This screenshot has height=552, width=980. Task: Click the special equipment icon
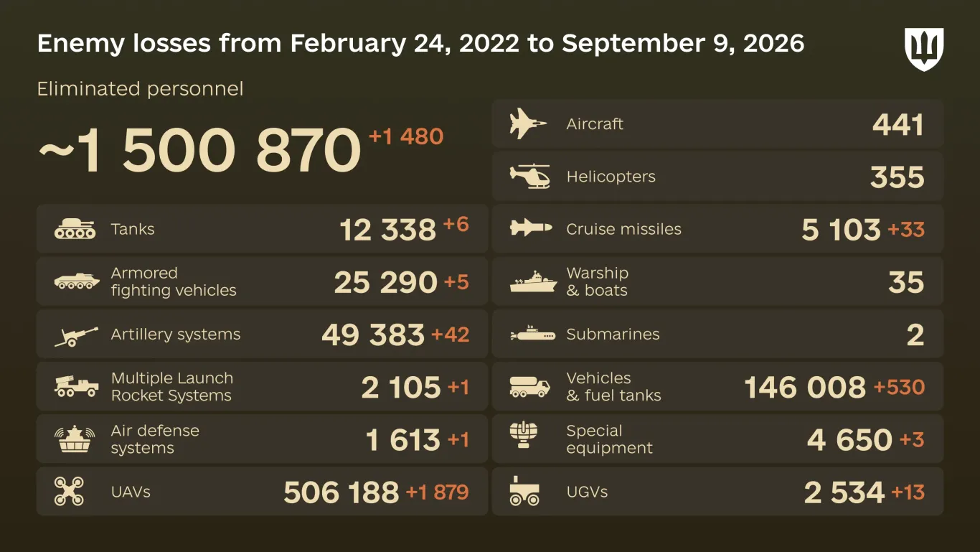coord(524,435)
